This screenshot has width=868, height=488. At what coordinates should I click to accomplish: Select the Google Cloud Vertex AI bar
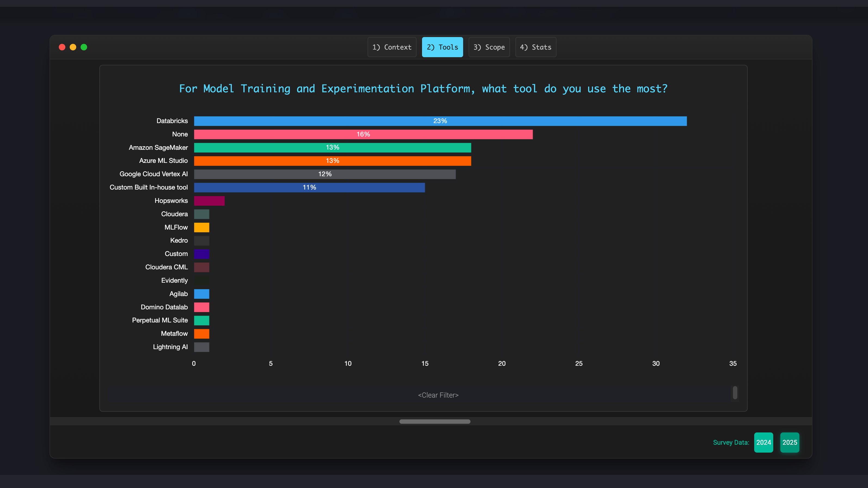[x=325, y=174]
